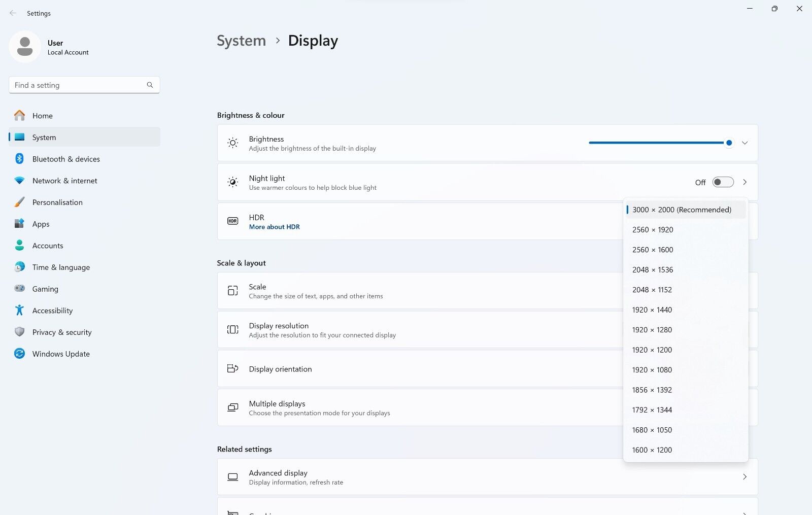This screenshot has width=812, height=515.
Task: Choose 1920 × 1080 resolution
Action: point(686,370)
